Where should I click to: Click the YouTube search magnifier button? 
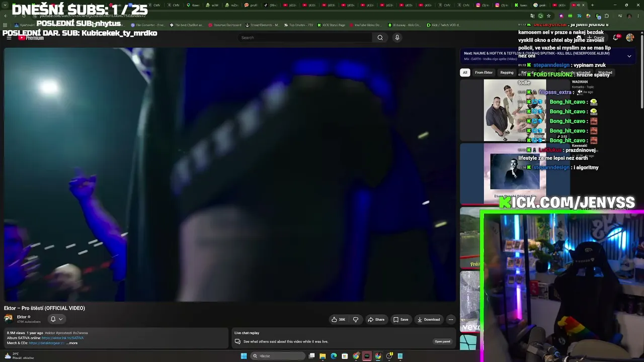pos(380,37)
